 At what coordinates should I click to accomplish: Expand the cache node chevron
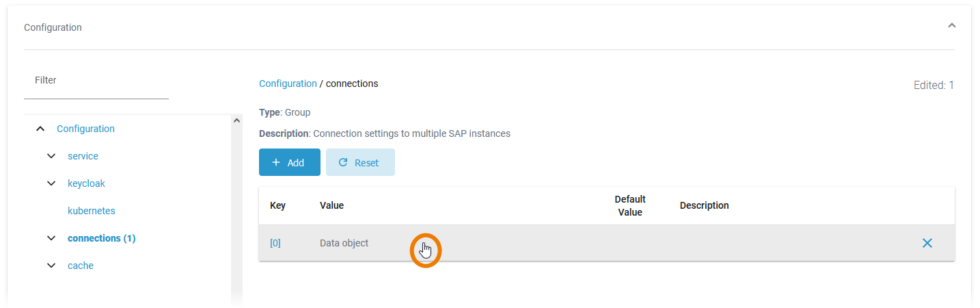pyautogui.click(x=51, y=266)
